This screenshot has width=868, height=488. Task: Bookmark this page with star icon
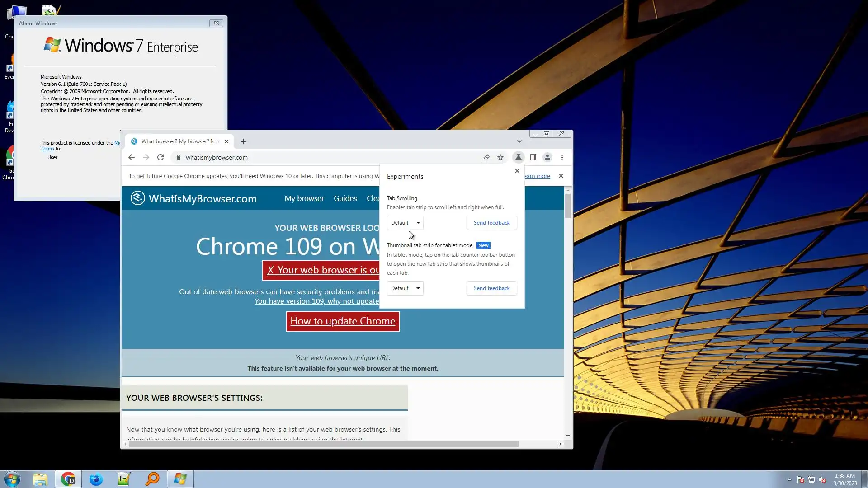pos(500,157)
